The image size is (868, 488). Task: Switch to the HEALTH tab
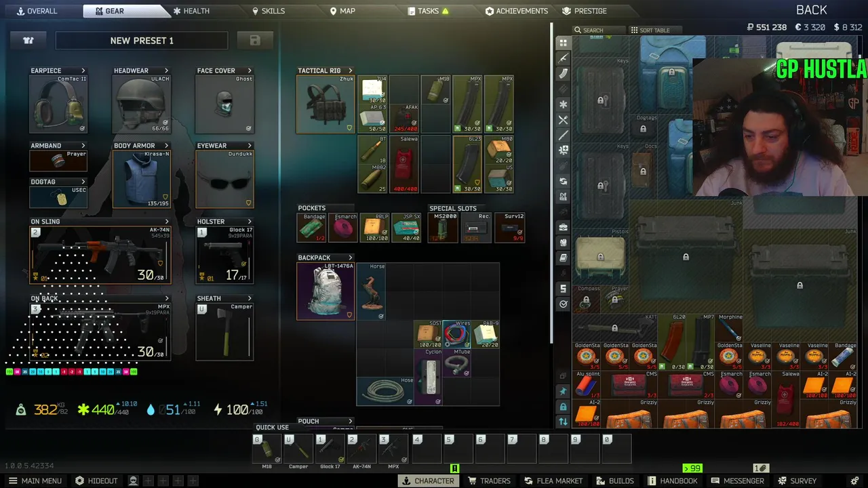(191, 11)
